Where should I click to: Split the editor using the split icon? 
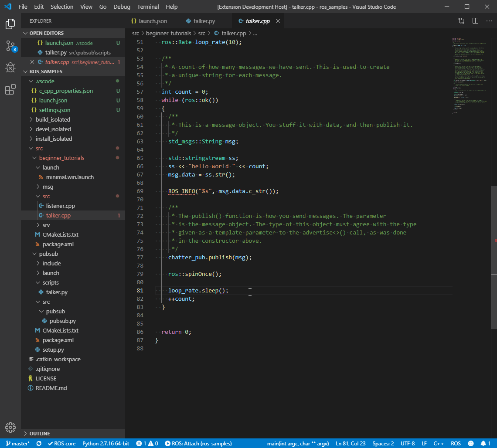(475, 20)
